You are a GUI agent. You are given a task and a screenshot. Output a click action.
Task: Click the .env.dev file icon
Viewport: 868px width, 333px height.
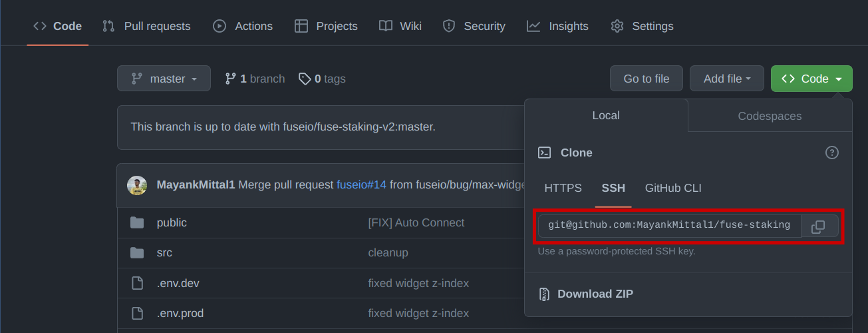[137, 283]
